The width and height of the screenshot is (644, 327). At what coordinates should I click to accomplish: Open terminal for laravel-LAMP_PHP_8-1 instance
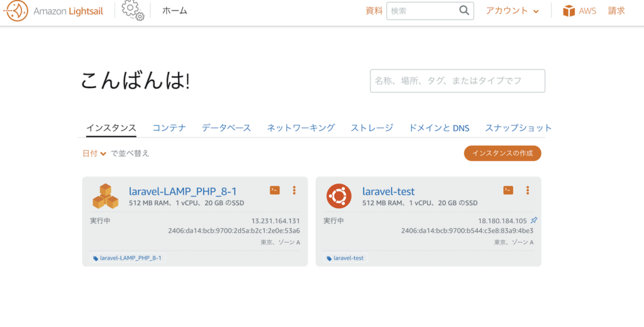pos(275,190)
